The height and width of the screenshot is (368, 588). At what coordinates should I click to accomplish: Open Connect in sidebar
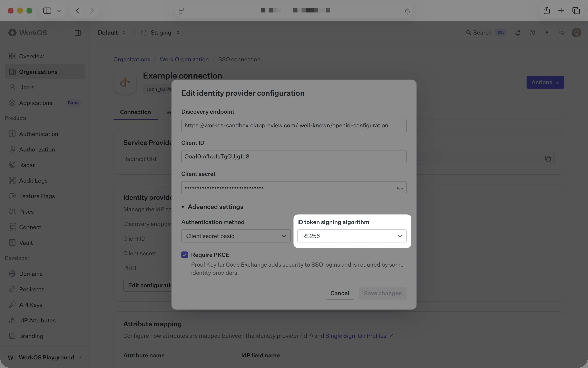pyautogui.click(x=45, y=227)
